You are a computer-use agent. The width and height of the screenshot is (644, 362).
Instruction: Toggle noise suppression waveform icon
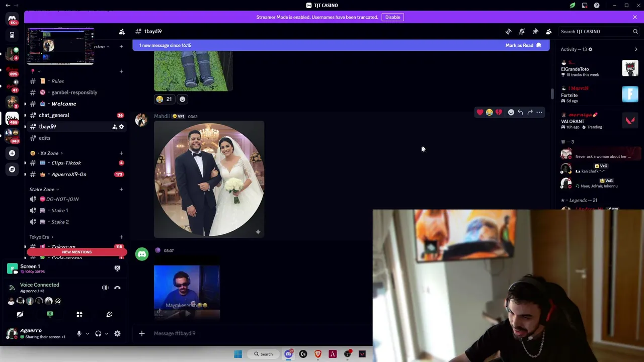pos(105,288)
